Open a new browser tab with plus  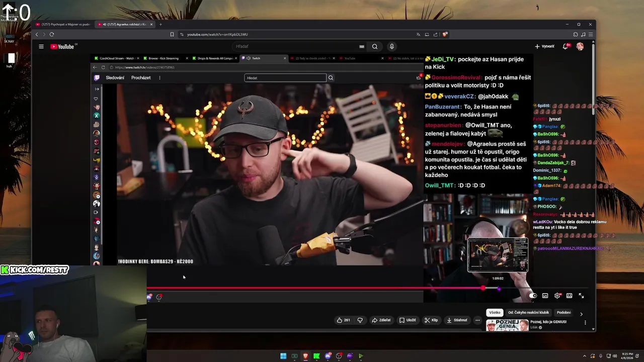point(160,24)
